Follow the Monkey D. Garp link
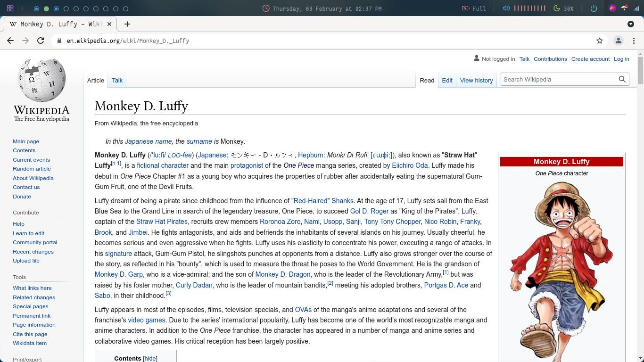 119,274
